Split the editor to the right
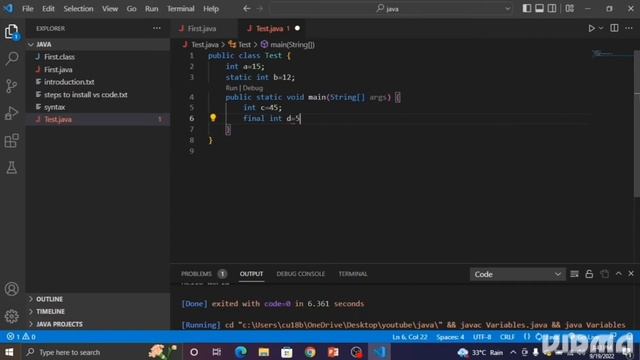 pyautogui.click(x=614, y=28)
